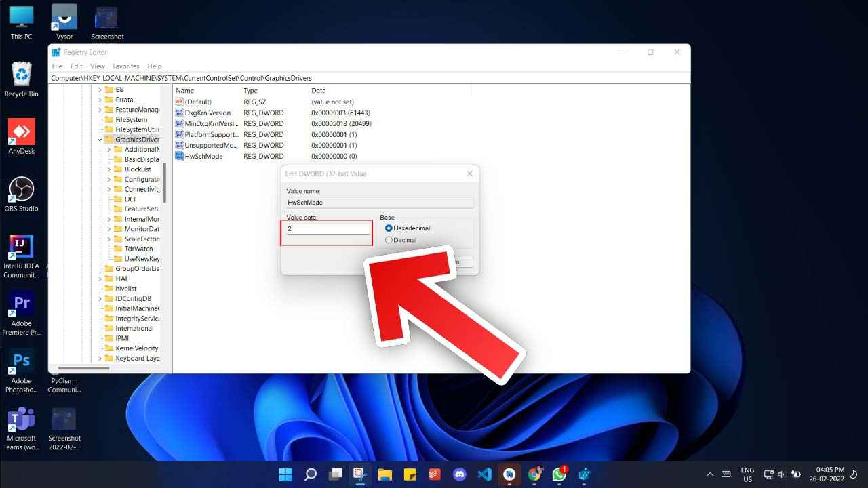The width and height of the screenshot is (868, 488).
Task: Expand the Configuration subkey
Action: tap(109, 179)
